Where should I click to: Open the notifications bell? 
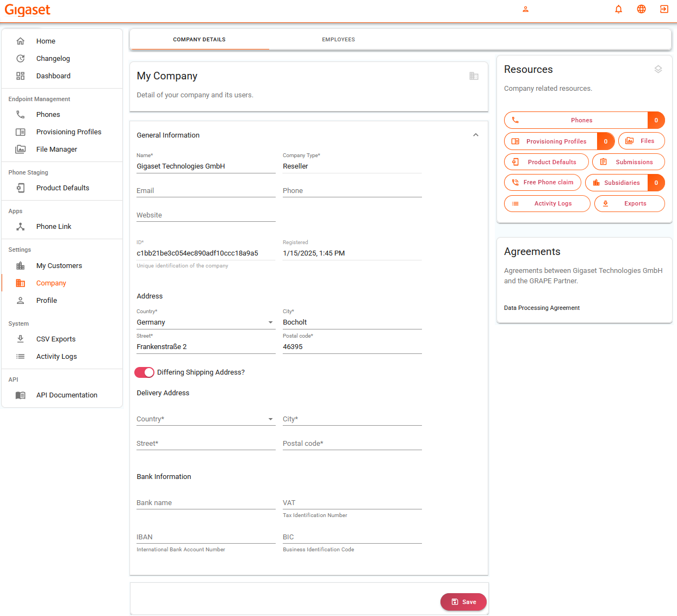[618, 9]
